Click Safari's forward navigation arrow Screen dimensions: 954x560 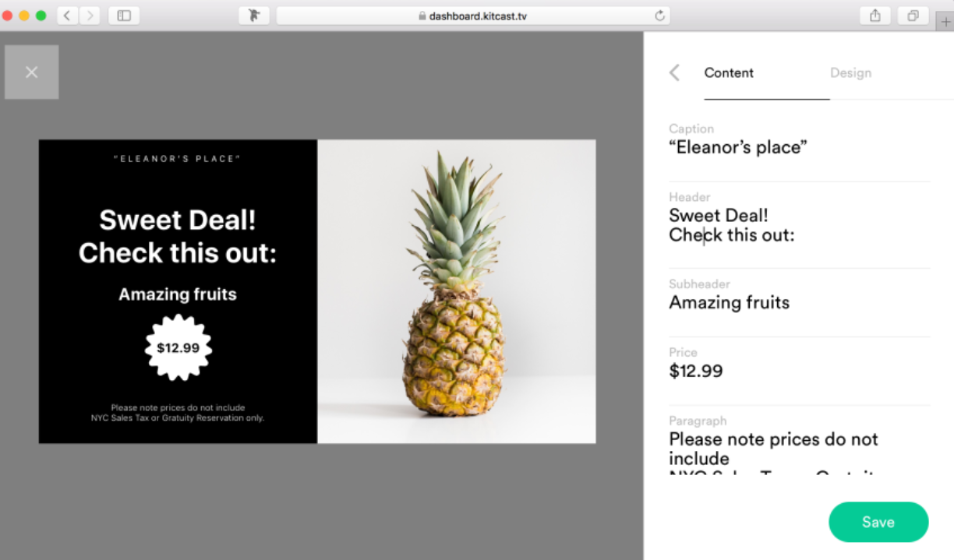pos(90,16)
